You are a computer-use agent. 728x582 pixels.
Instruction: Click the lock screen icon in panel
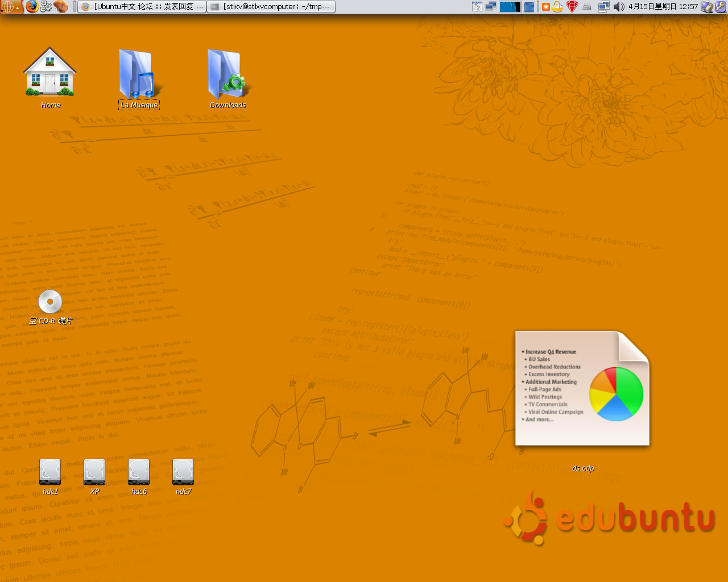707,7
